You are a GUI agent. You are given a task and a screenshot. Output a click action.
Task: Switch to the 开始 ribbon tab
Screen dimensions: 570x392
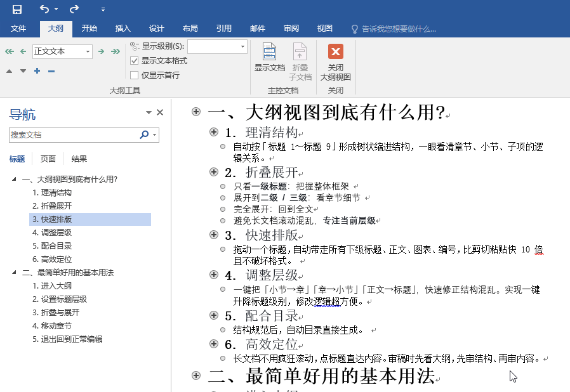(x=88, y=28)
